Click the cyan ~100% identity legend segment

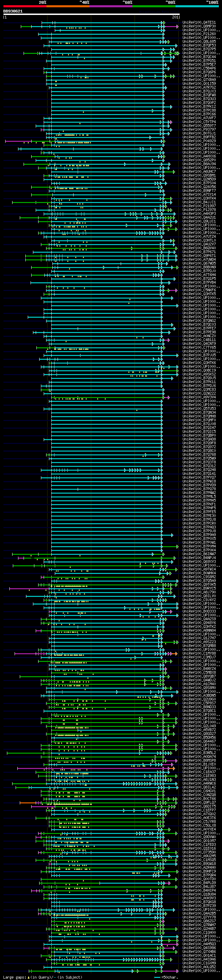pos(197,7)
